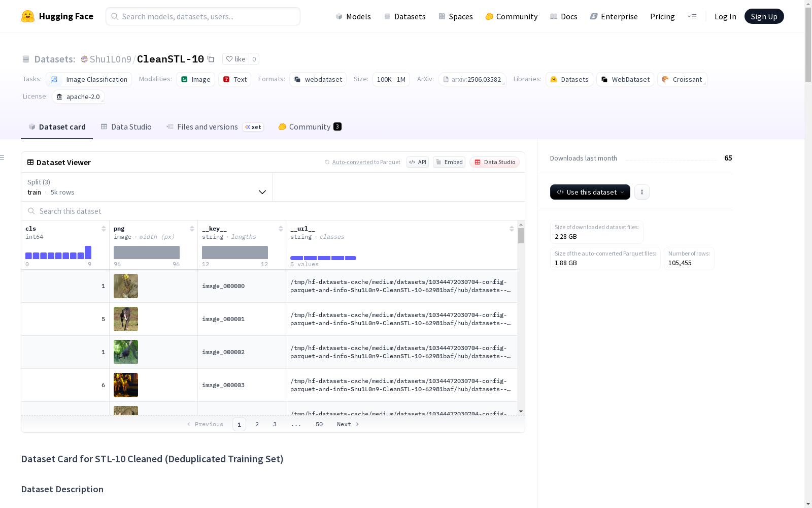Click the like count showing 0
The width and height of the screenshot is (812, 508).
pos(254,59)
